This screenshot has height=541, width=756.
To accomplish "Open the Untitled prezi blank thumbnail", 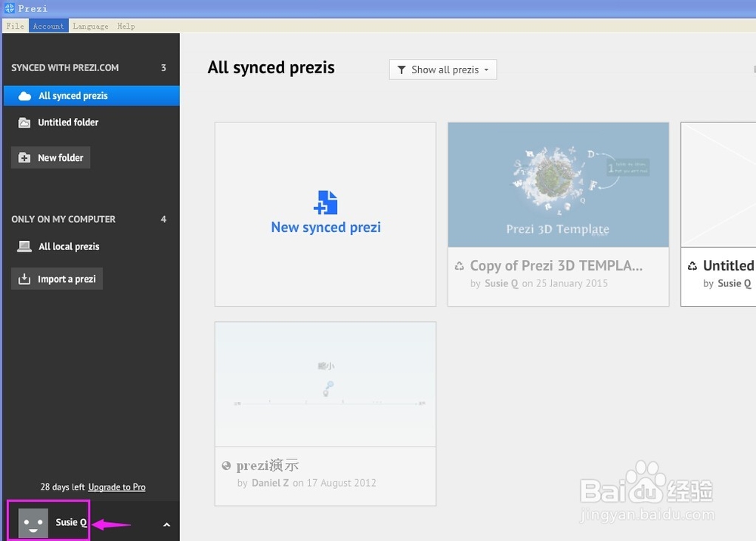I will (x=718, y=184).
